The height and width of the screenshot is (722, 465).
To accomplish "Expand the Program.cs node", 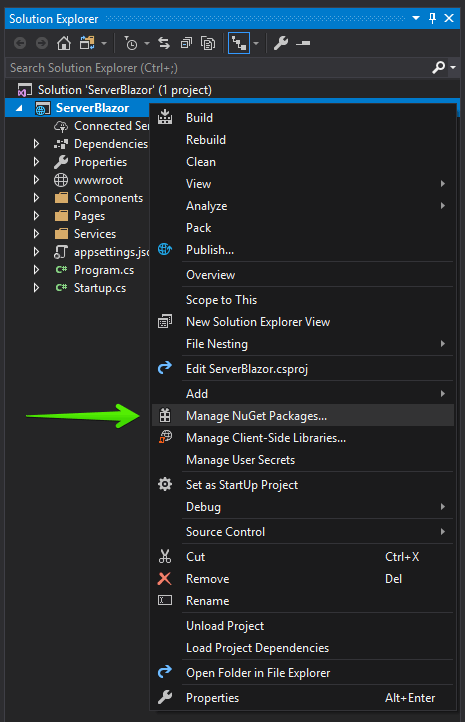I will pyautogui.click(x=36, y=269).
